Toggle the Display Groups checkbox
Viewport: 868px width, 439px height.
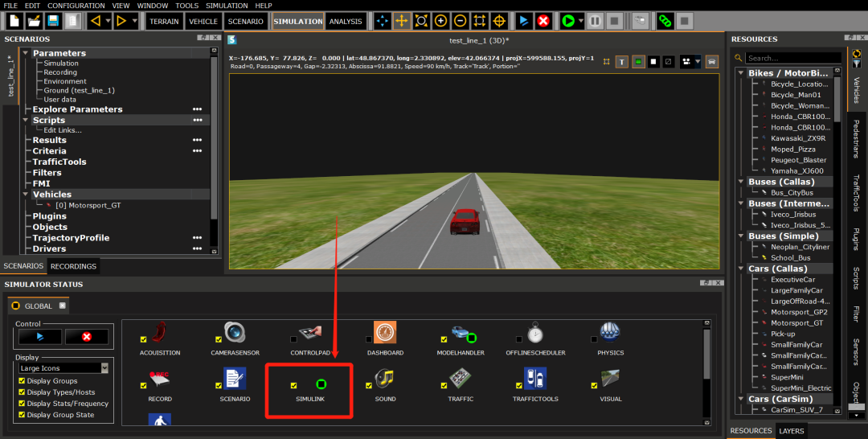pos(23,381)
